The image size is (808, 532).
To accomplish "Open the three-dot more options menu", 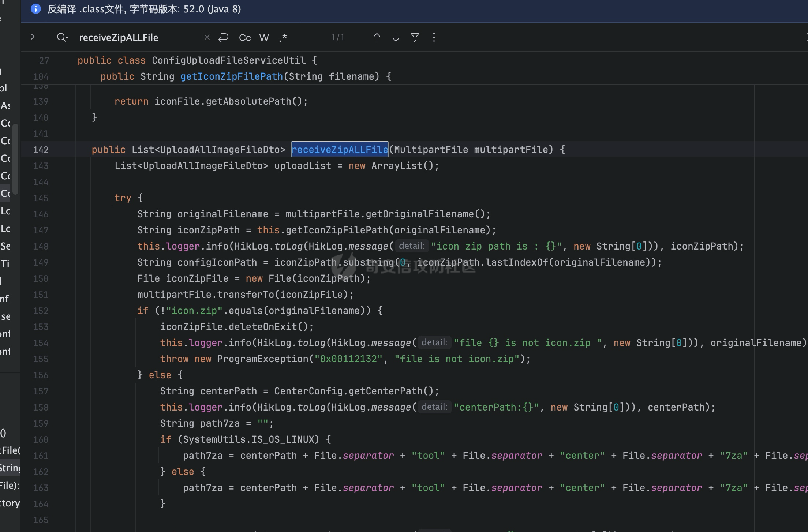I will pos(434,37).
